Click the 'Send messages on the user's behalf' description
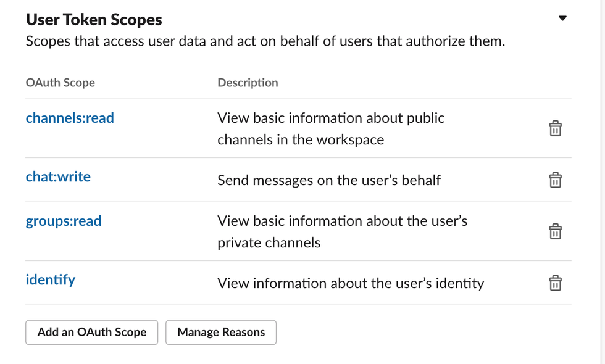 click(329, 181)
